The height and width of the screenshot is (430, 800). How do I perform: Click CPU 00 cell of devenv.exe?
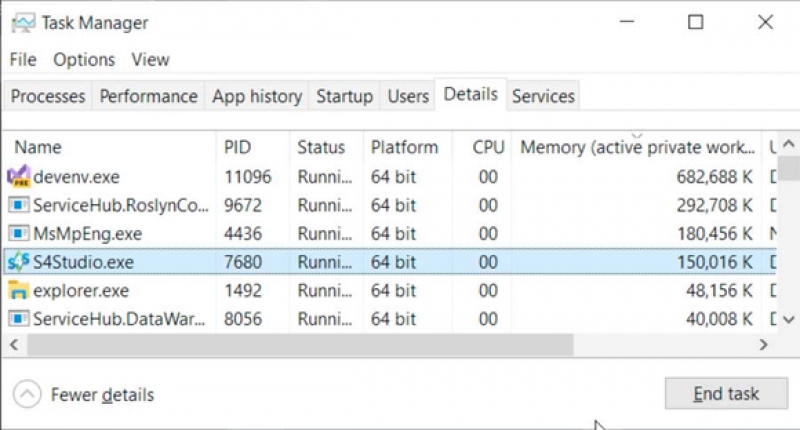pyautogui.click(x=488, y=177)
